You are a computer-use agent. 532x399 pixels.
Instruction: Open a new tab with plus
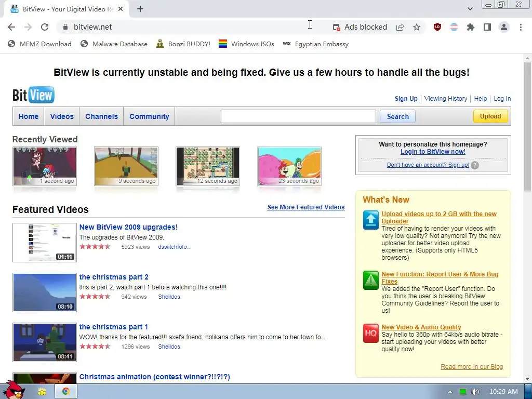[140, 9]
